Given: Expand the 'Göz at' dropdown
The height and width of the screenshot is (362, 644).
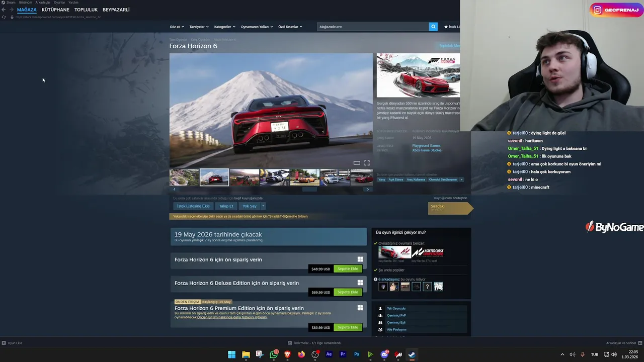Looking at the screenshot, I should [177, 27].
